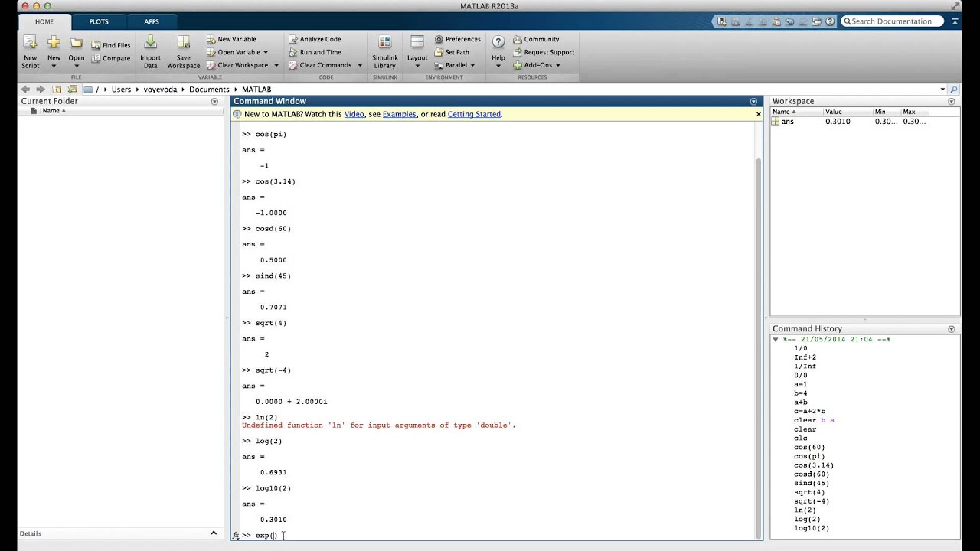Image resolution: width=980 pixels, height=551 pixels.
Task: Click the voyevoda path segment
Action: (160, 90)
